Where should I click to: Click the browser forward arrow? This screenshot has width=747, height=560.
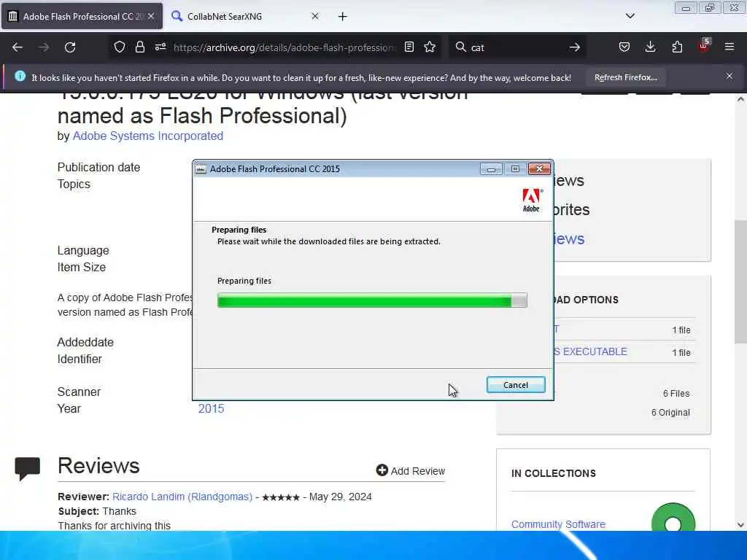click(x=44, y=47)
